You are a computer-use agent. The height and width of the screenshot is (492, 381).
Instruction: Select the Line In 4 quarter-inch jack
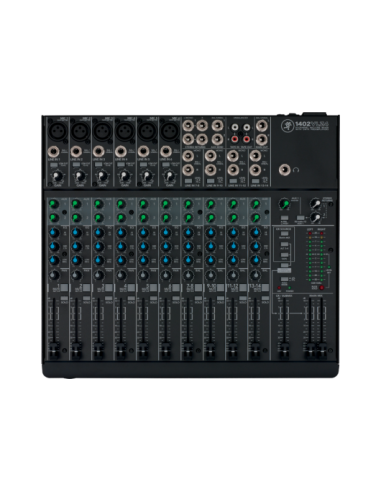[121, 152]
